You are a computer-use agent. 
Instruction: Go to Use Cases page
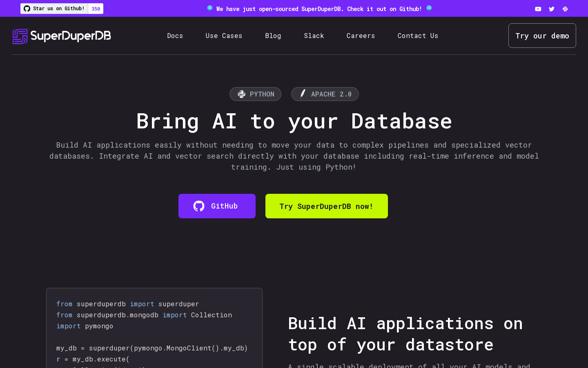pyautogui.click(x=224, y=36)
